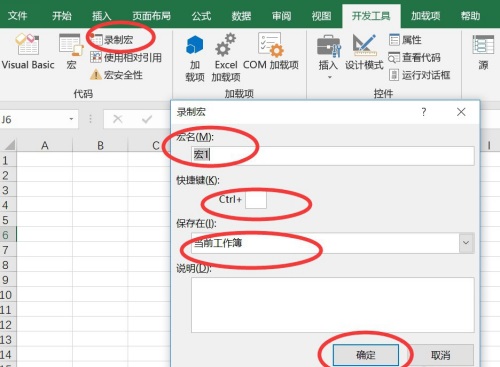
Task: Toggle 使用相对引用 relative references
Action: point(126,58)
